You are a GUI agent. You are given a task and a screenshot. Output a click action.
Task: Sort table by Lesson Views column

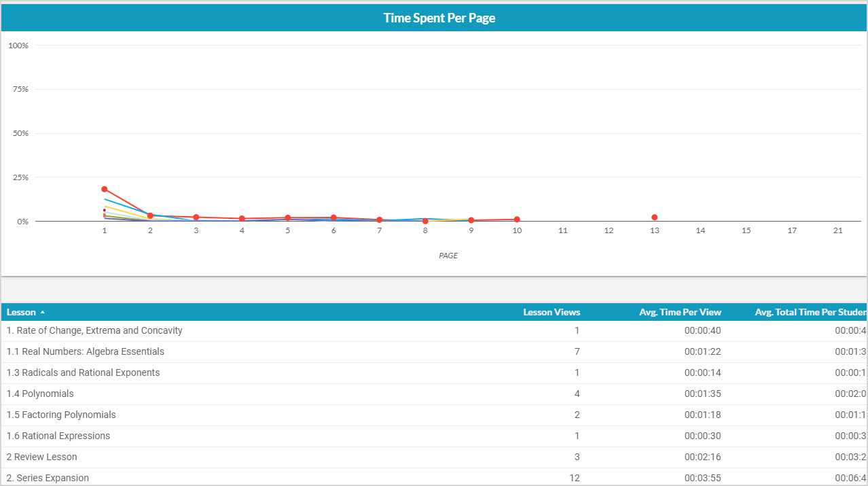click(x=551, y=313)
